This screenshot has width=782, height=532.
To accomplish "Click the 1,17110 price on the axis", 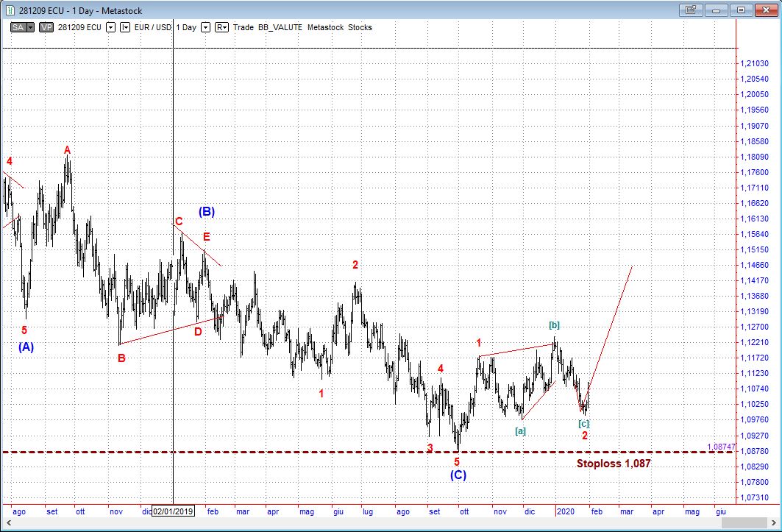I will coord(755,188).
